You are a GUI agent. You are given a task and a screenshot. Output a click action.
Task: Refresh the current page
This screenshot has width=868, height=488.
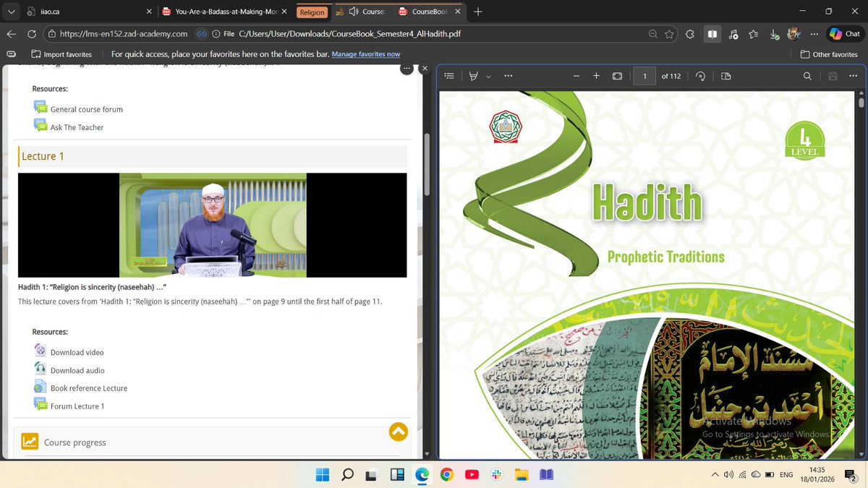(32, 34)
